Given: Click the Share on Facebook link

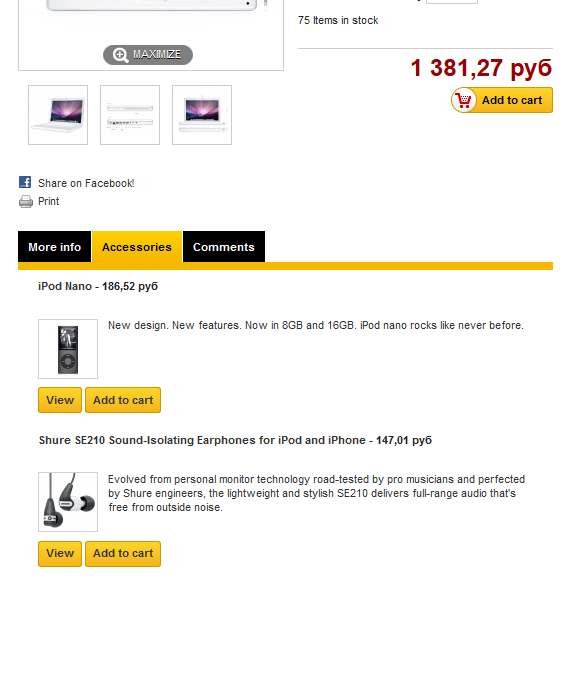Looking at the screenshot, I should point(86,183).
